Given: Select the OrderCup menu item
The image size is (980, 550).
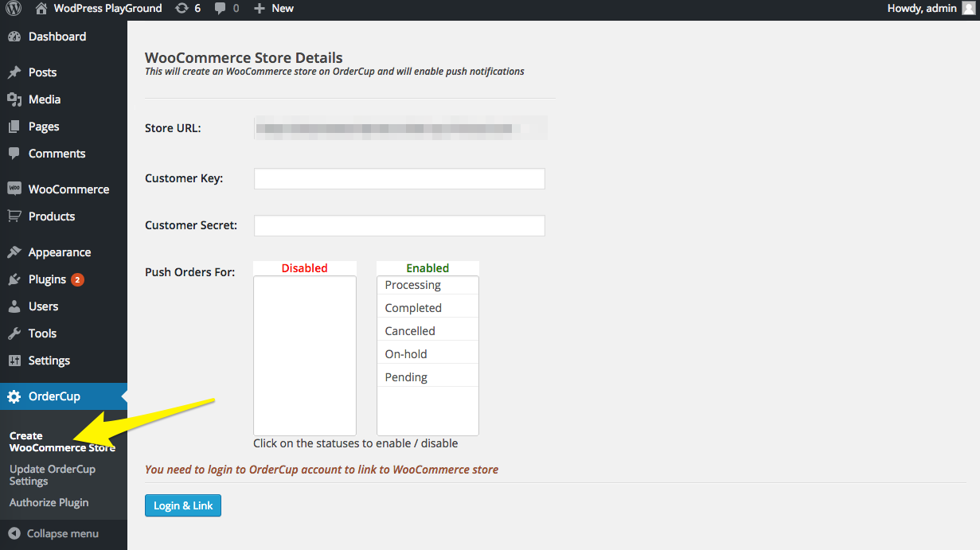Looking at the screenshot, I should [64, 396].
